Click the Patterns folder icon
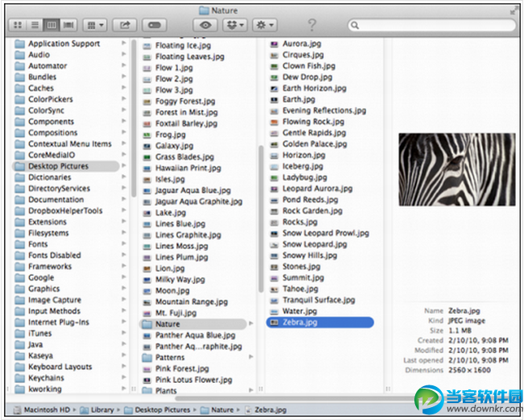The image size is (524, 420). coord(147,357)
